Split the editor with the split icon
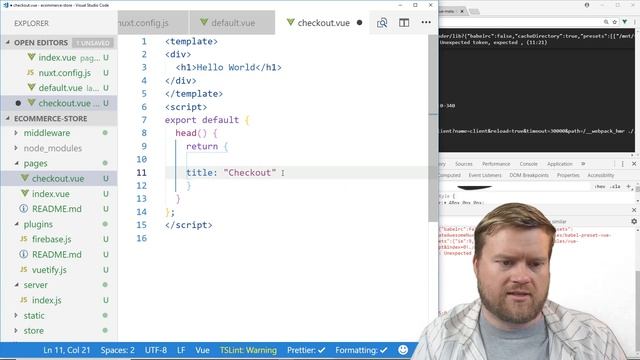Image resolution: width=640 pixels, height=360 pixels. tap(404, 23)
